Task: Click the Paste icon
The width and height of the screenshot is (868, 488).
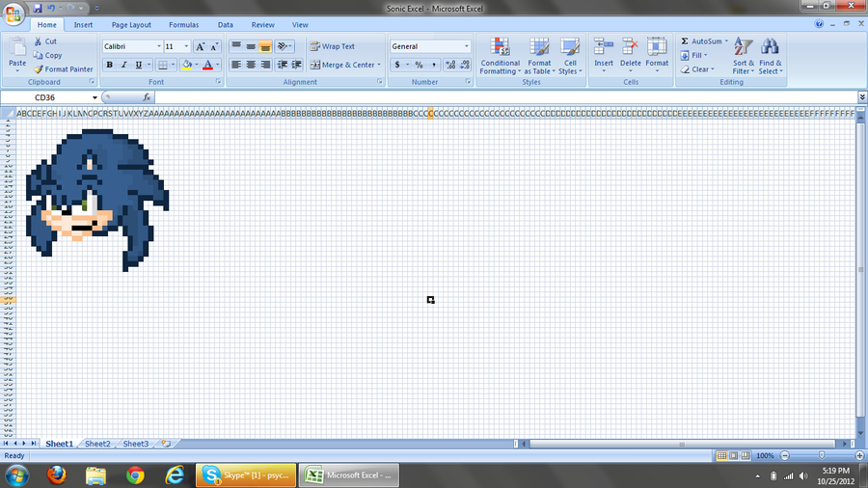Action: point(17,48)
